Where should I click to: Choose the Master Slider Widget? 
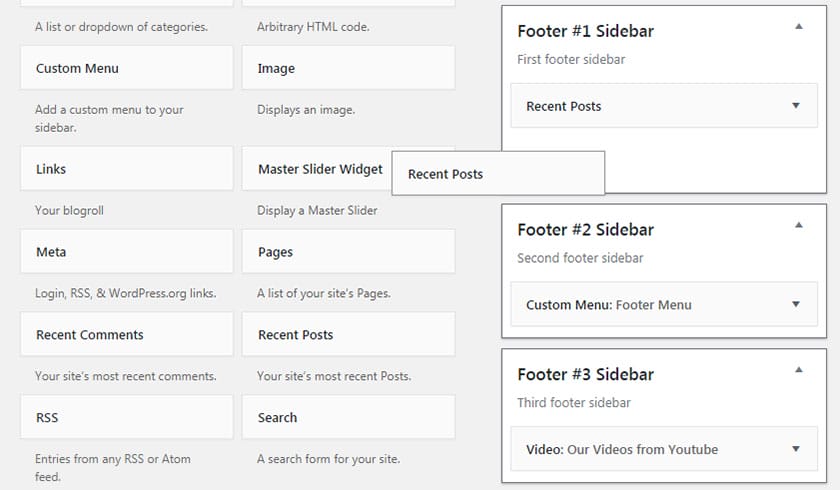pos(318,170)
